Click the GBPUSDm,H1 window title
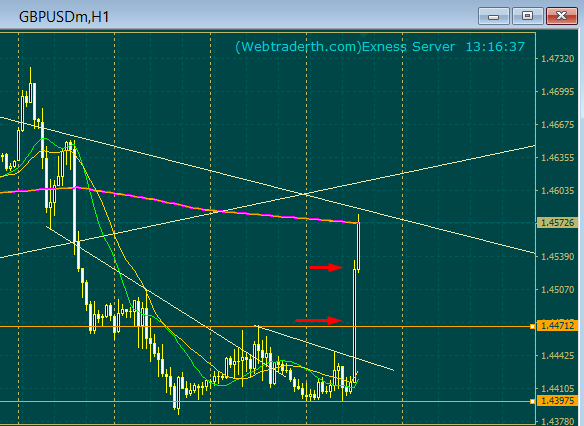The image size is (584, 426). (64, 17)
